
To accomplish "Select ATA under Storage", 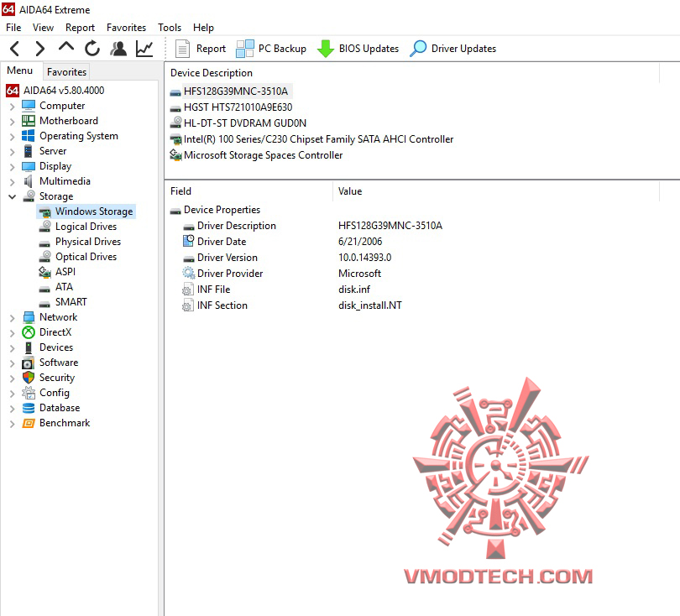I will point(64,287).
